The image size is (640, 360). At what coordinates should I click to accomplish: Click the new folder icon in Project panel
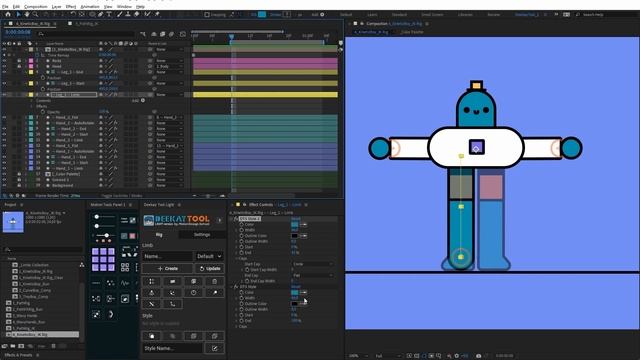click(x=13, y=346)
